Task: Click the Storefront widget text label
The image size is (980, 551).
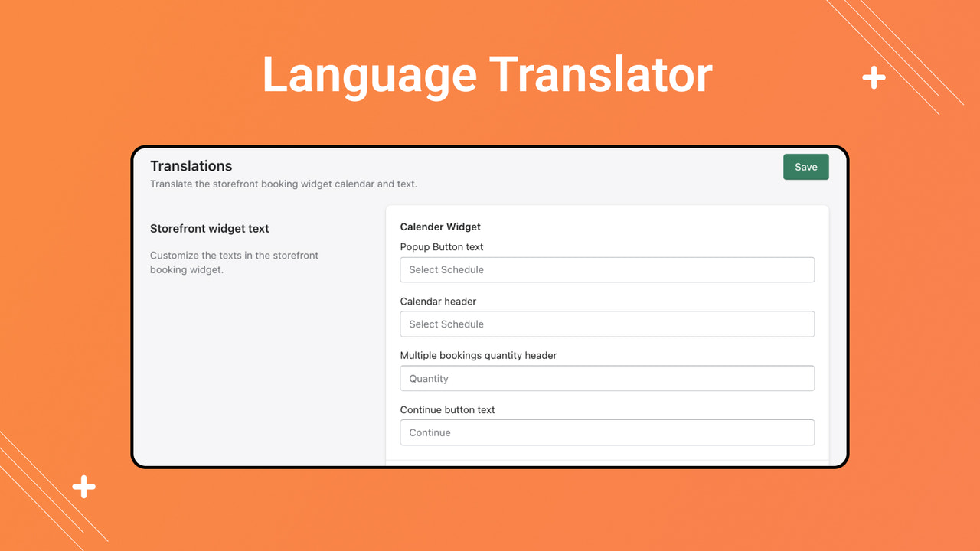Action: click(210, 228)
